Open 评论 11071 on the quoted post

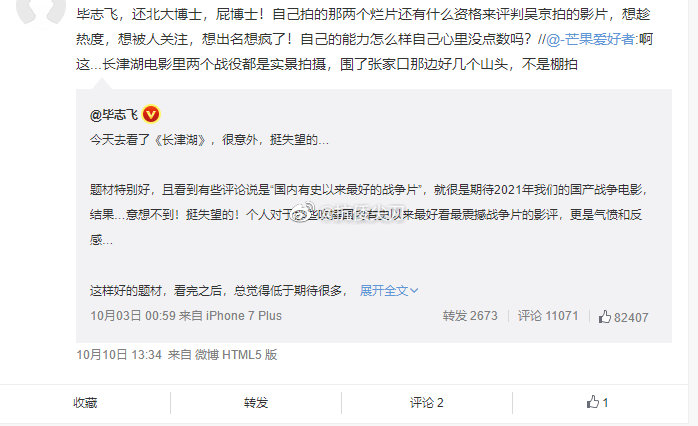pyautogui.click(x=548, y=316)
